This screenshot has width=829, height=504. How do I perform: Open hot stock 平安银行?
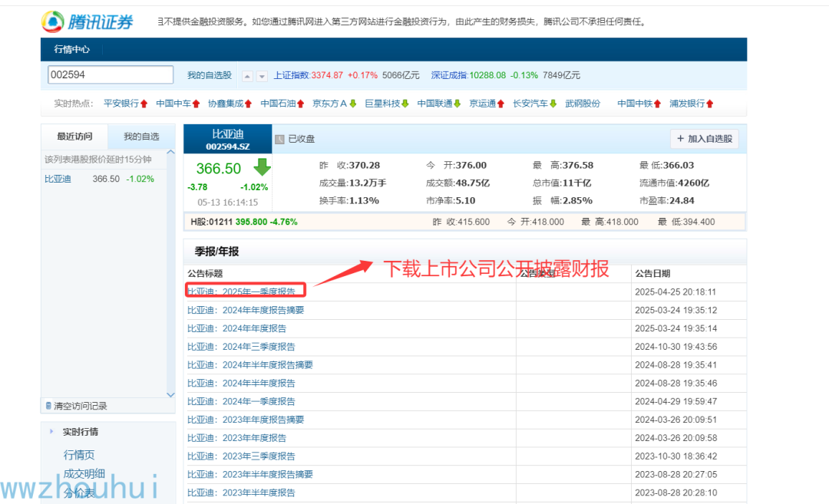121,104
